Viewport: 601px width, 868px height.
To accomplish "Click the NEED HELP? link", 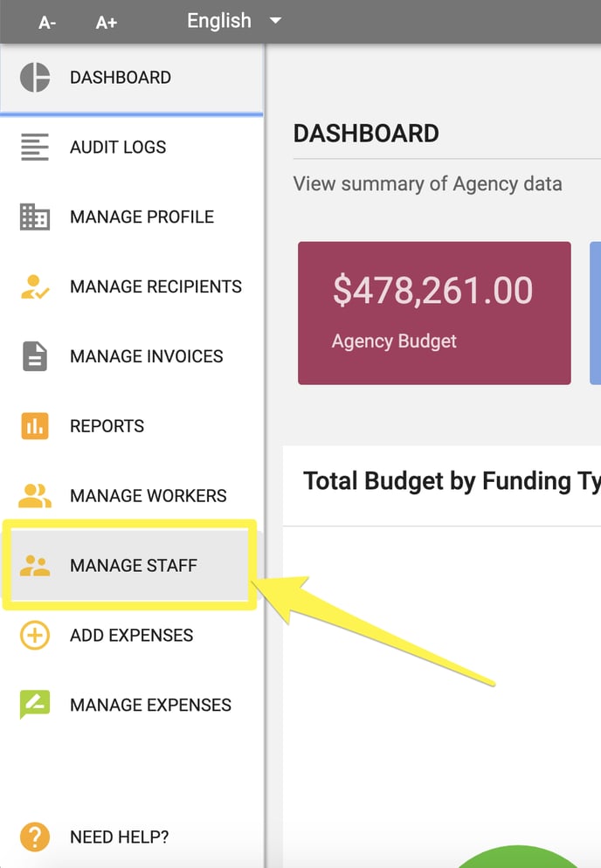I will pos(120,837).
